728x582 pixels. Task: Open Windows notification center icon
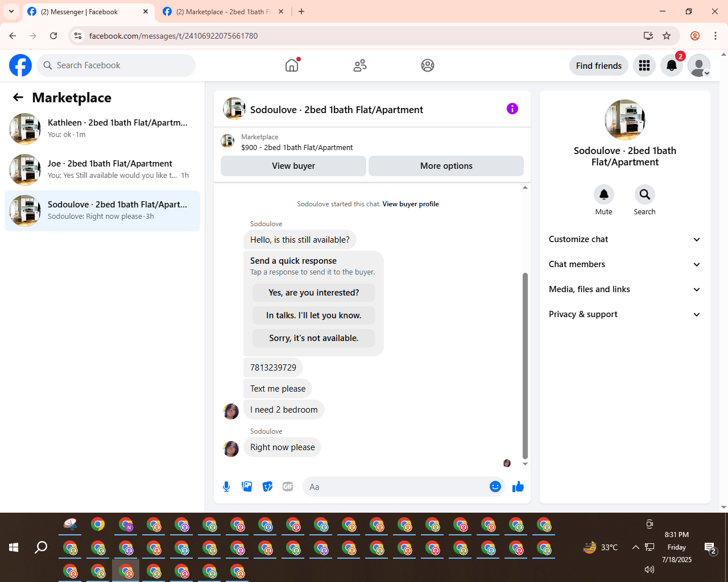pyautogui.click(x=710, y=548)
